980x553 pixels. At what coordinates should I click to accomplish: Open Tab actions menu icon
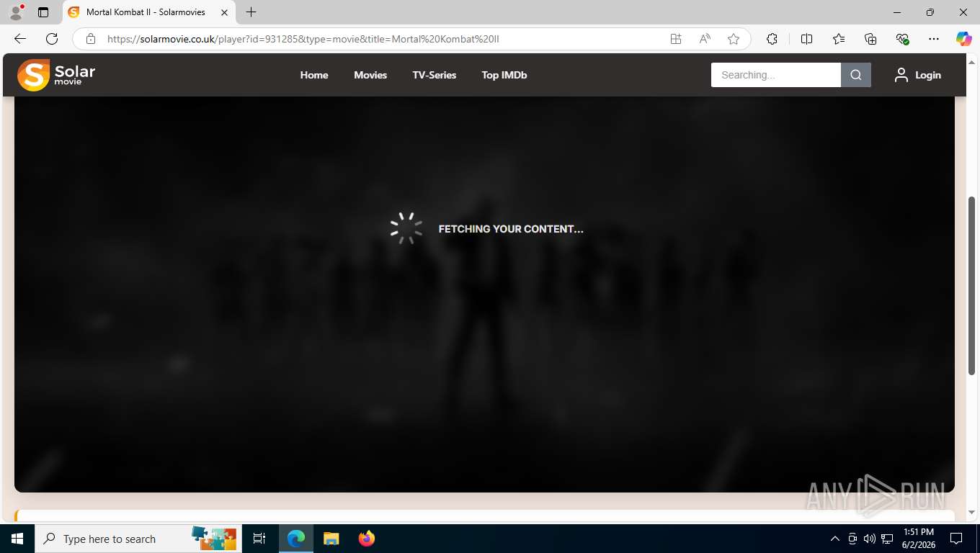[43, 12]
